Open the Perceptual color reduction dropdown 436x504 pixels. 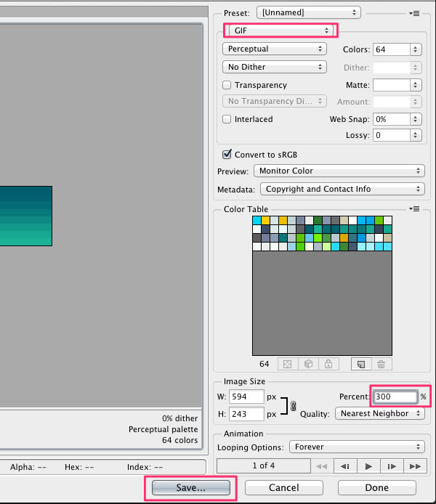[x=275, y=49]
